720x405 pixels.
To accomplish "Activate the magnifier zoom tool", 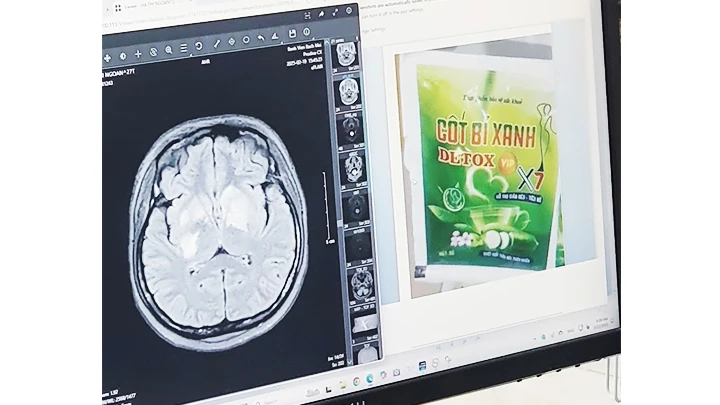I will click(168, 49).
